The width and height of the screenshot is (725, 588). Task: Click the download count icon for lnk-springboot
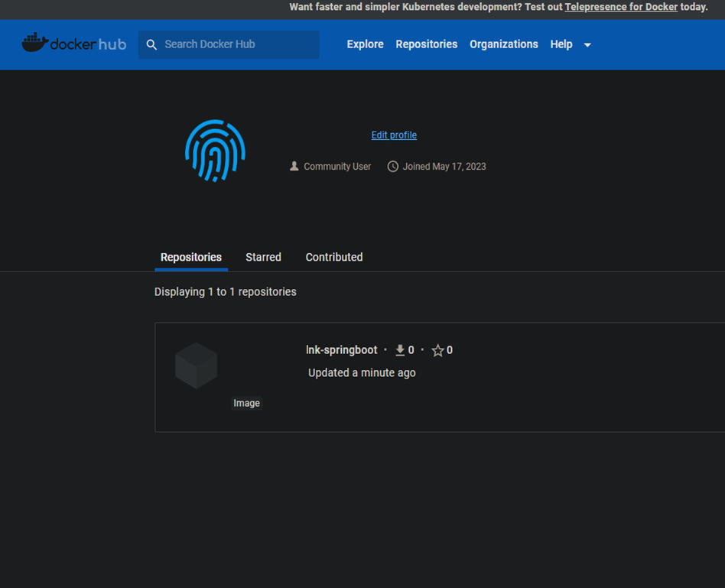pyautogui.click(x=400, y=350)
